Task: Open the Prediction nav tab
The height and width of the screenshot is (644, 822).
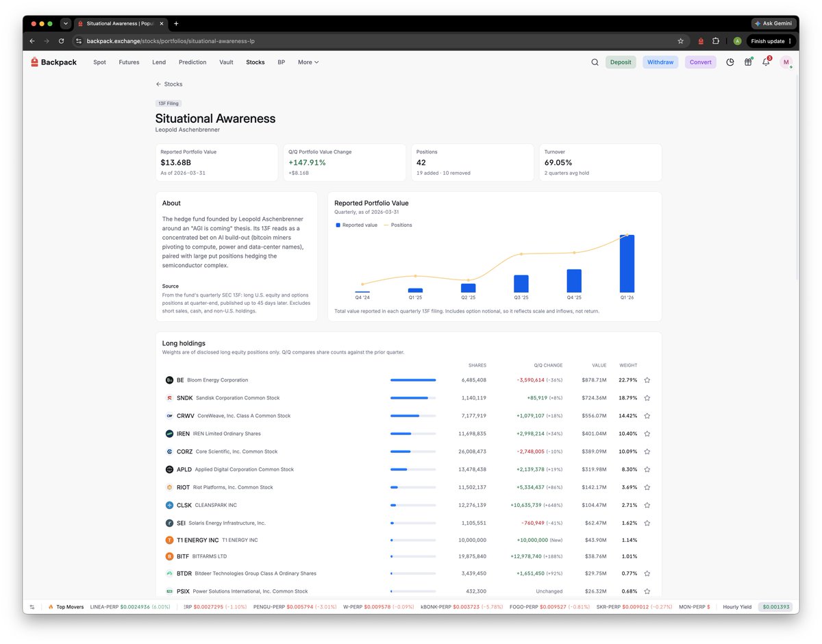Action: pyautogui.click(x=192, y=62)
